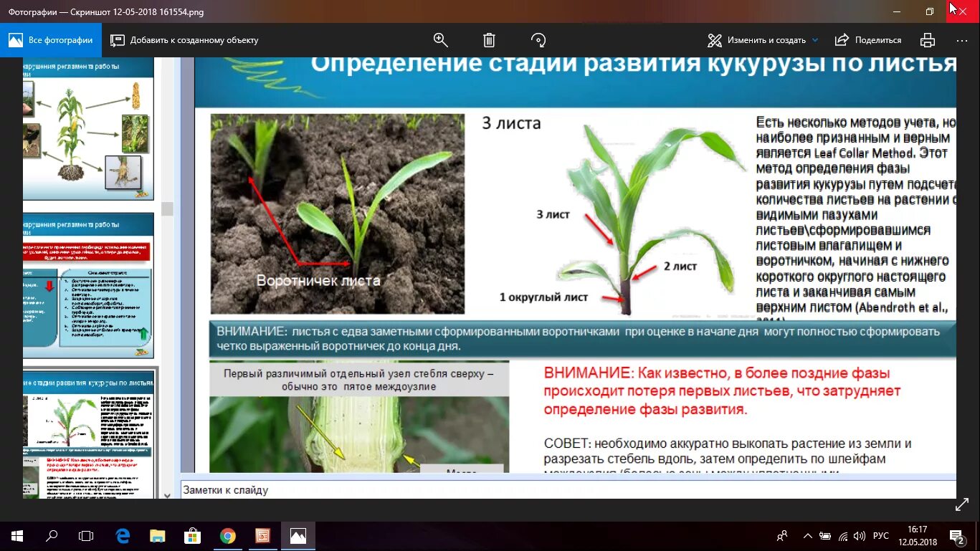Image resolution: width=980 pixels, height=551 pixels.
Task: Open Task View on the taskbar
Action: click(x=86, y=535)
